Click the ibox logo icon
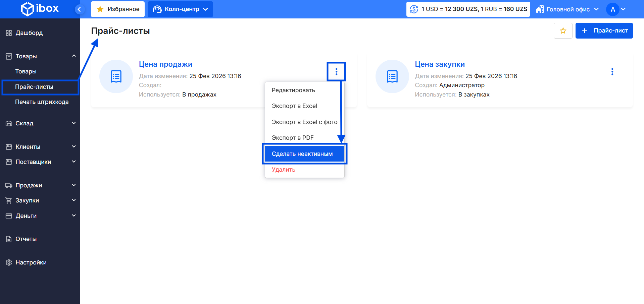This screenshot has height=304, width=644. [x=27, y=9]
